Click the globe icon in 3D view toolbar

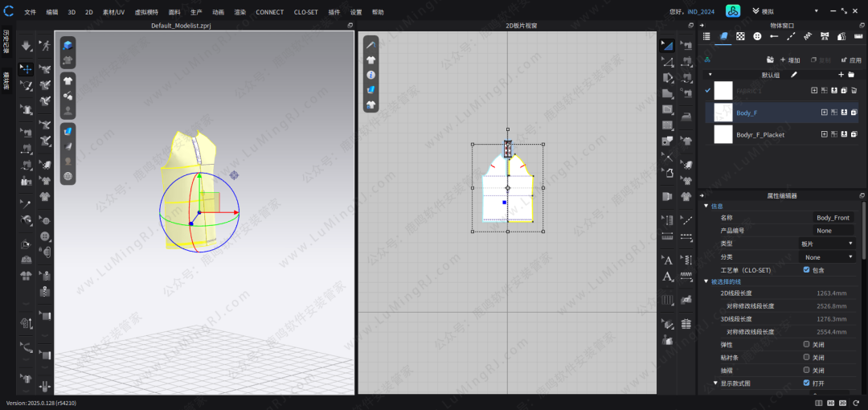click(68, 176)
